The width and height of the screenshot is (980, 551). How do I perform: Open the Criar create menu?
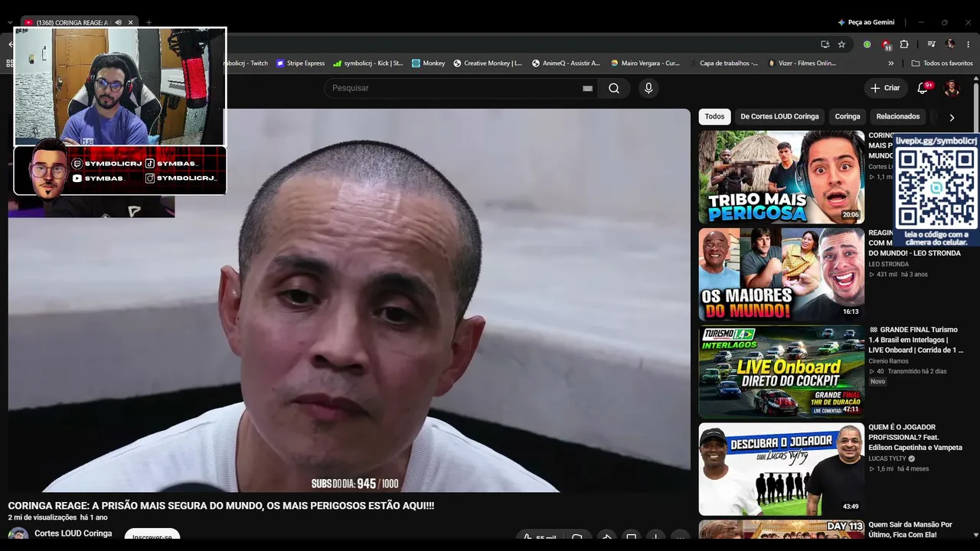[885, 88]
